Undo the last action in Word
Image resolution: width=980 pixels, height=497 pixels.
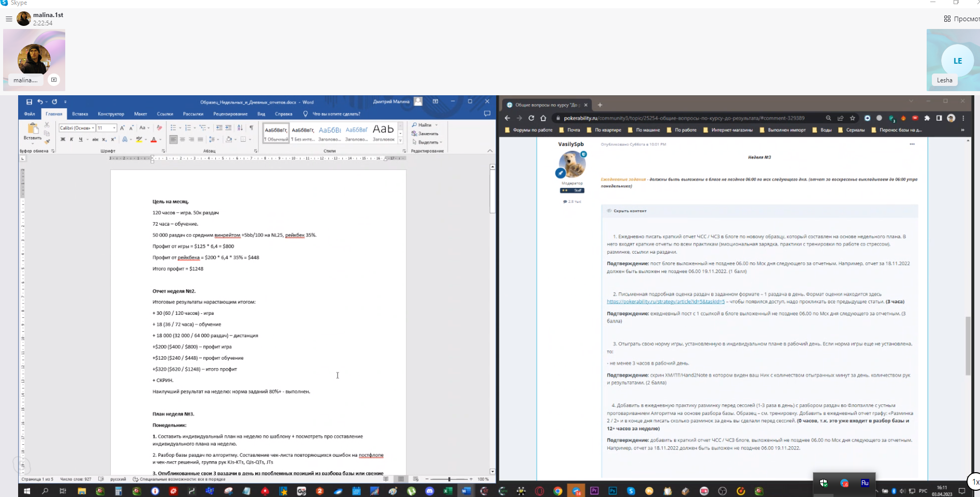(40, 102)
